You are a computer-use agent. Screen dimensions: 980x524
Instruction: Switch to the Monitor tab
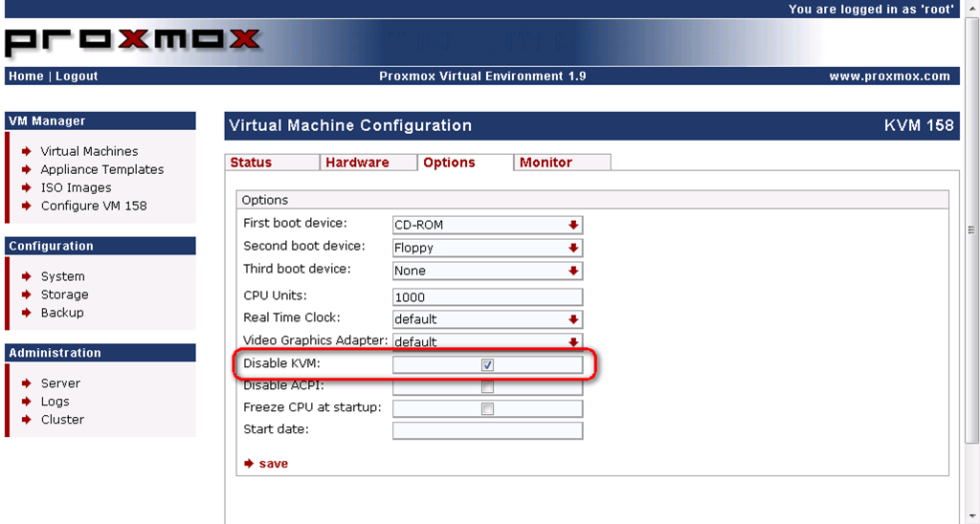[x=562, y=163]
